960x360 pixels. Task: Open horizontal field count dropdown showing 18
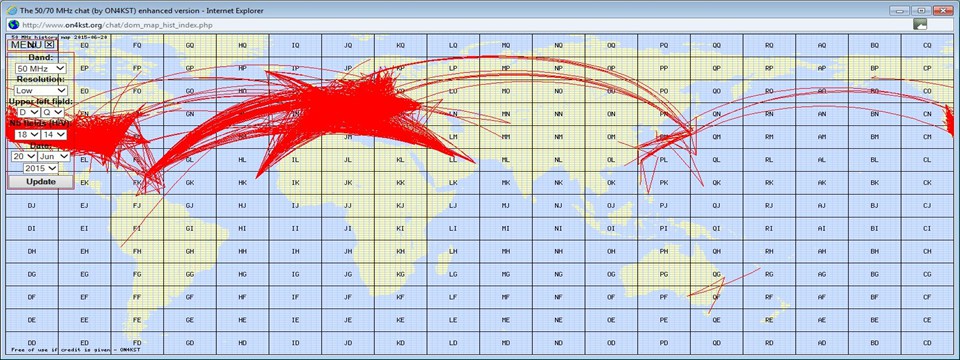tap(27, 134)
